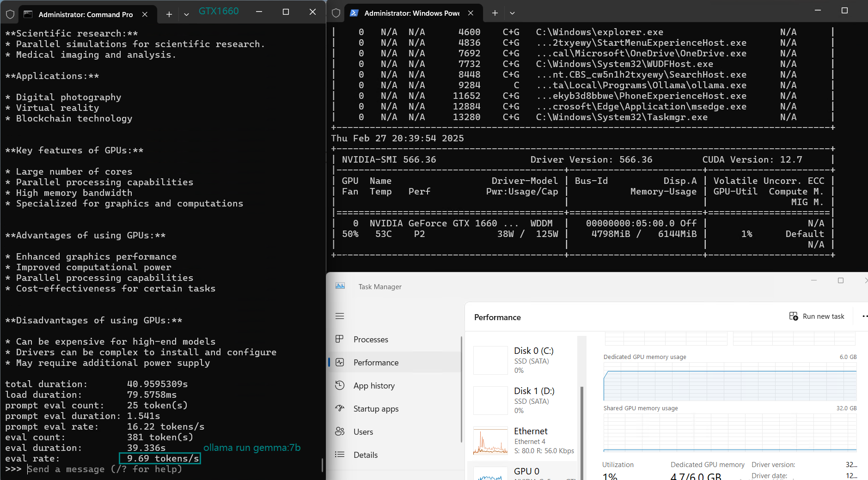This screenshot has width=868, height=480.
Task: Open the Task Manager hamburger navigation menu
Action: [340, 316]
